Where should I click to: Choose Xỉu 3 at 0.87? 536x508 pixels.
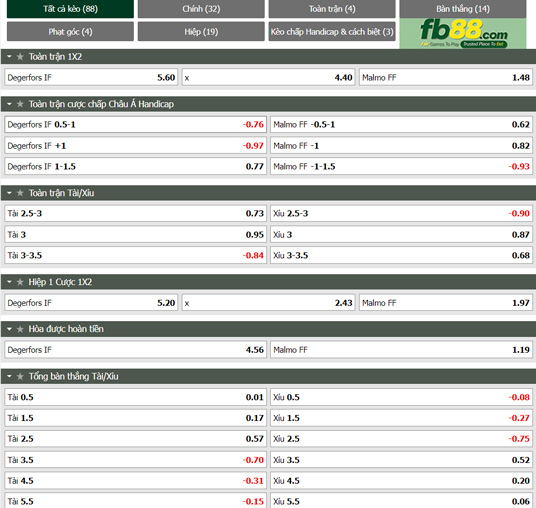coord(401,235)
